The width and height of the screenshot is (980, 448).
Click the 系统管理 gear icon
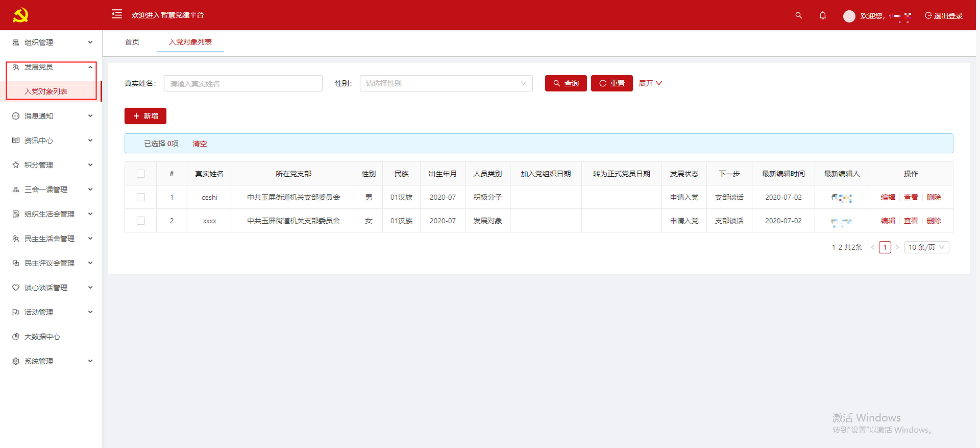[16, 361]
